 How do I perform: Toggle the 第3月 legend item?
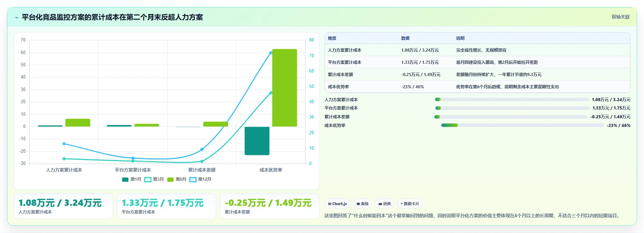click(154, 179)
